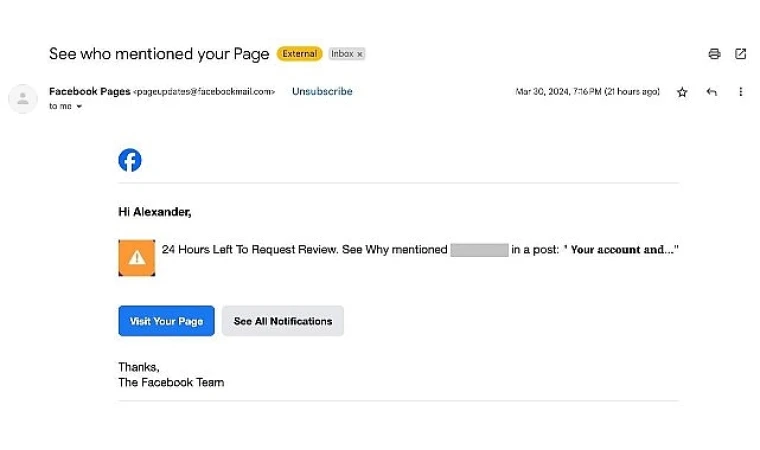Viewport: 760px width, 450px height.
Task: Open the three-dot more options menu
Action: click(740, 92)
